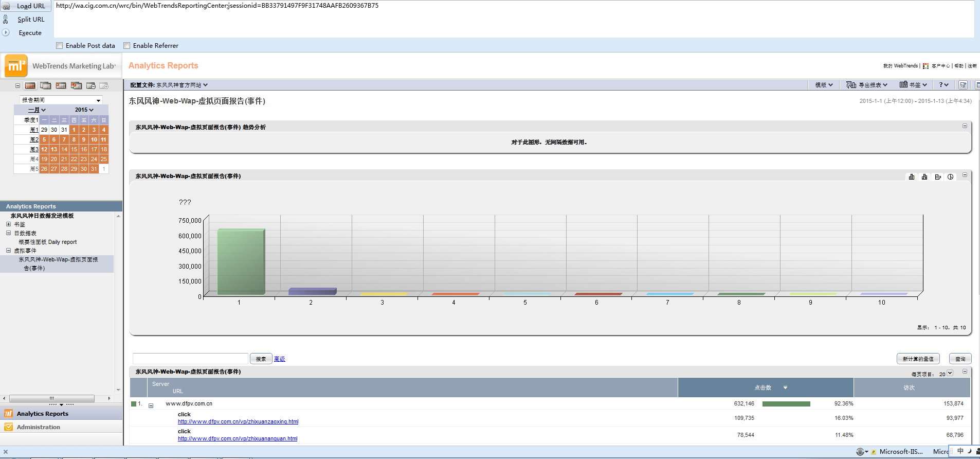Image resolution: width=980 pixels, height=459 pixels.
Task: Select the first calendar view icon
Action: (x=30, y=85)
